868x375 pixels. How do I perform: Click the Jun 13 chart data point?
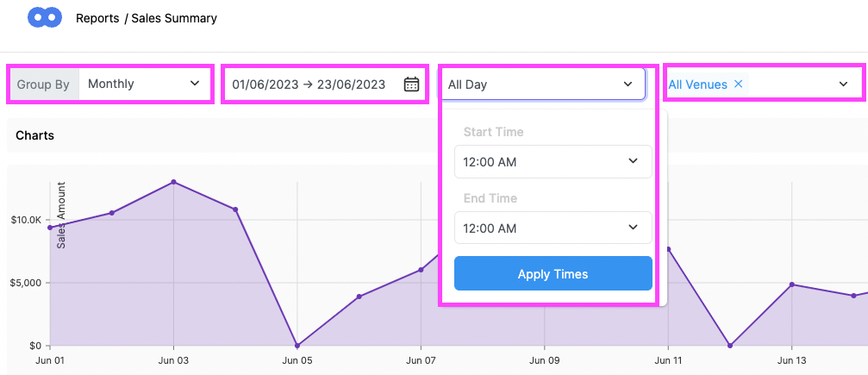click(791, 284)
